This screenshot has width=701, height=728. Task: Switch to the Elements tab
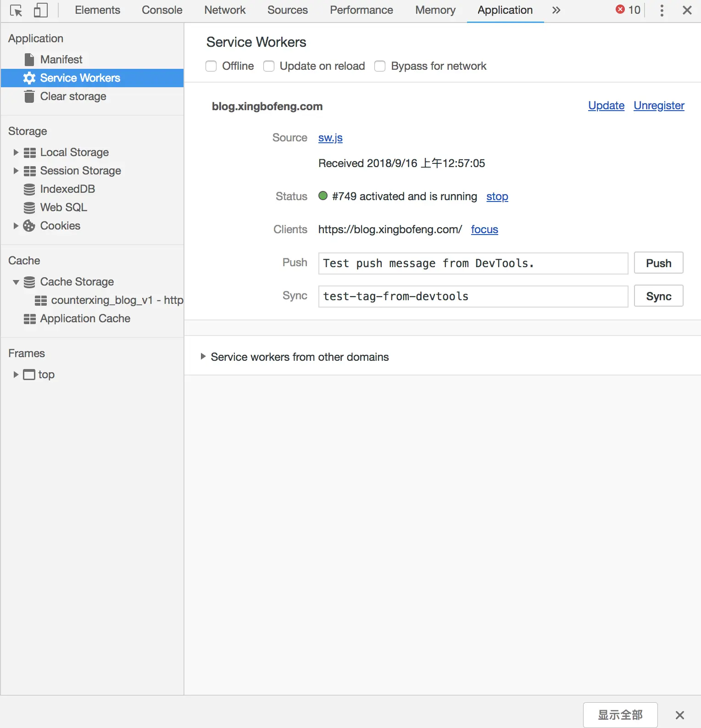pos(97,10)
